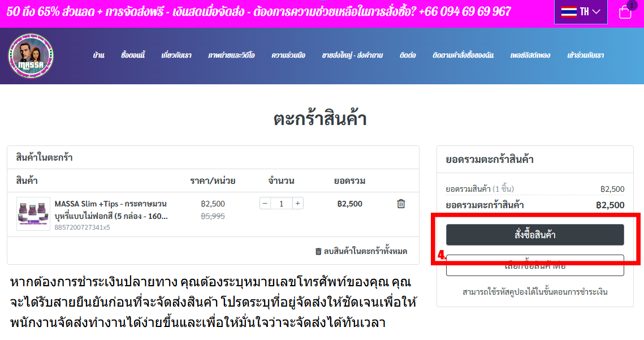
Task: Click the ติดต่อ navigation link
Action: pos(408,55)
